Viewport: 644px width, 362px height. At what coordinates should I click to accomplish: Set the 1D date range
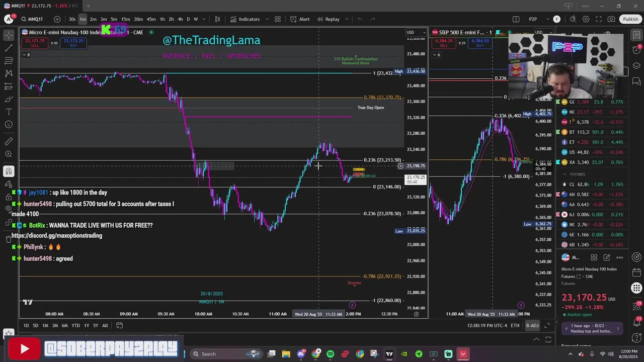26,325
